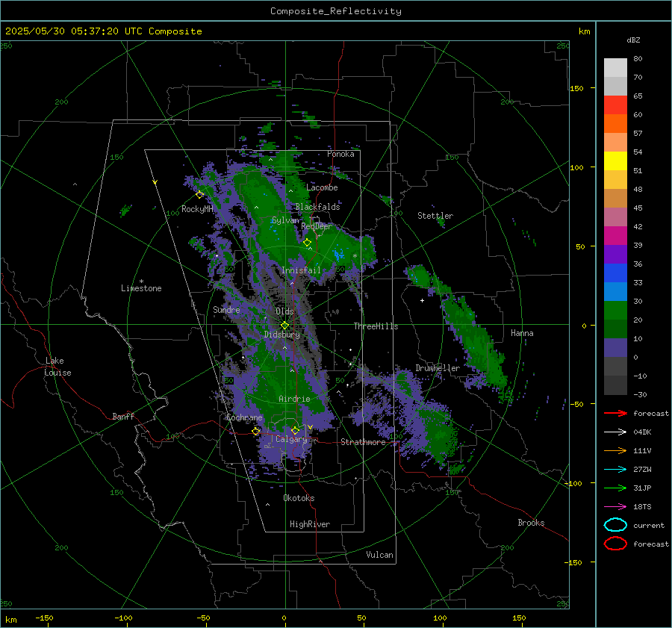Click the RockyMH label

tap(197, 209)
